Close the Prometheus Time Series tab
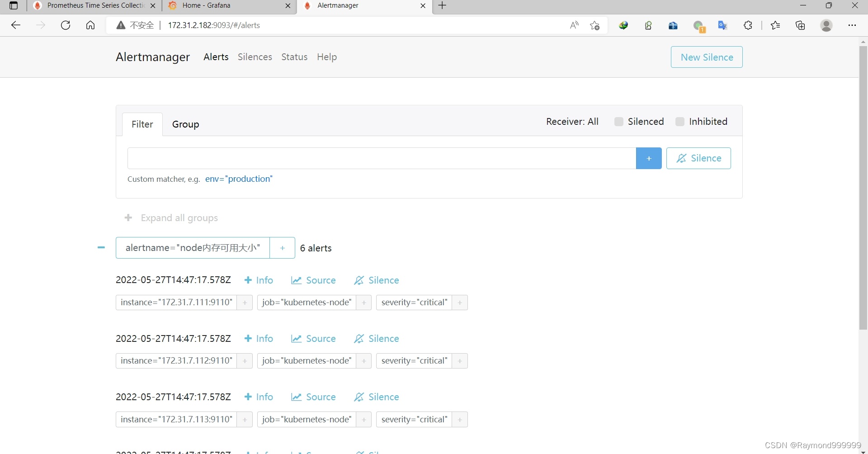This screenshot has height=454, width=868. point(153,6)
